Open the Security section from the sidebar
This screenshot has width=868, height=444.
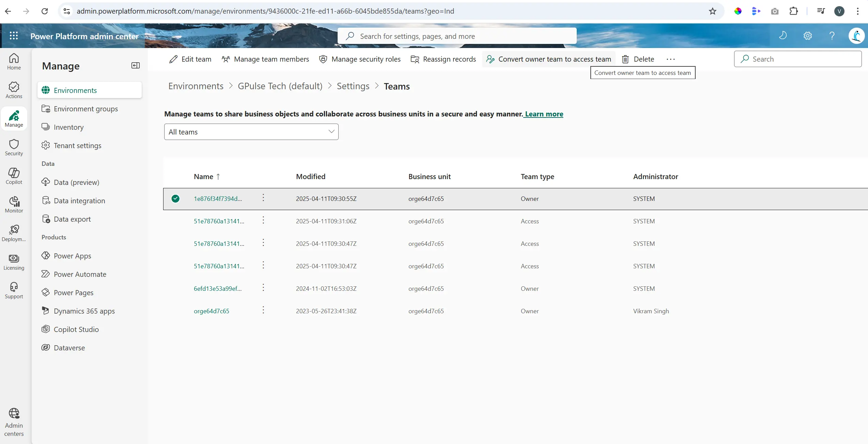coord(14,147)
